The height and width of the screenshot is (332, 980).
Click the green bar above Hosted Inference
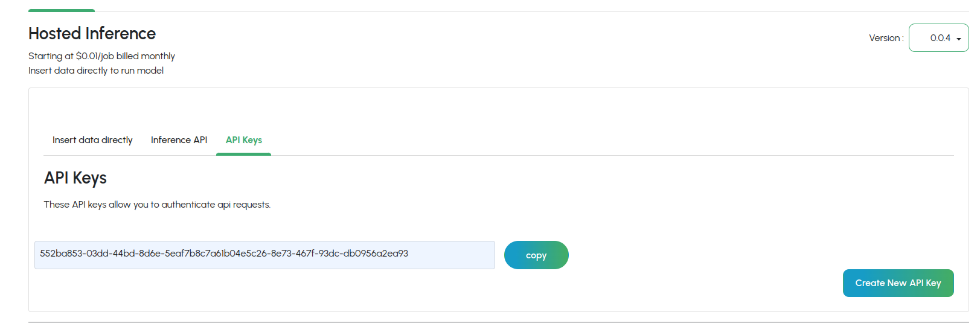(x=62, y=10)
